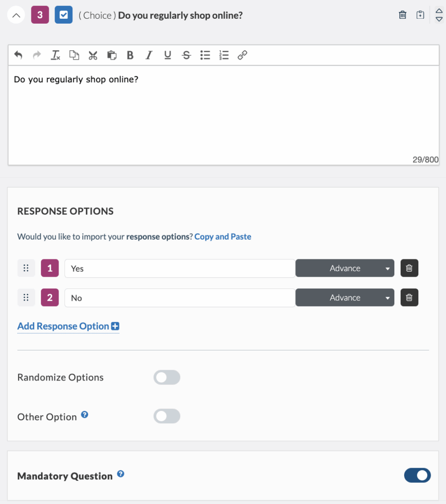The width and height of the screenshot is (446, 504).
Task: Apply italic formatting in the text editor
Action: [x=149, y=55]
